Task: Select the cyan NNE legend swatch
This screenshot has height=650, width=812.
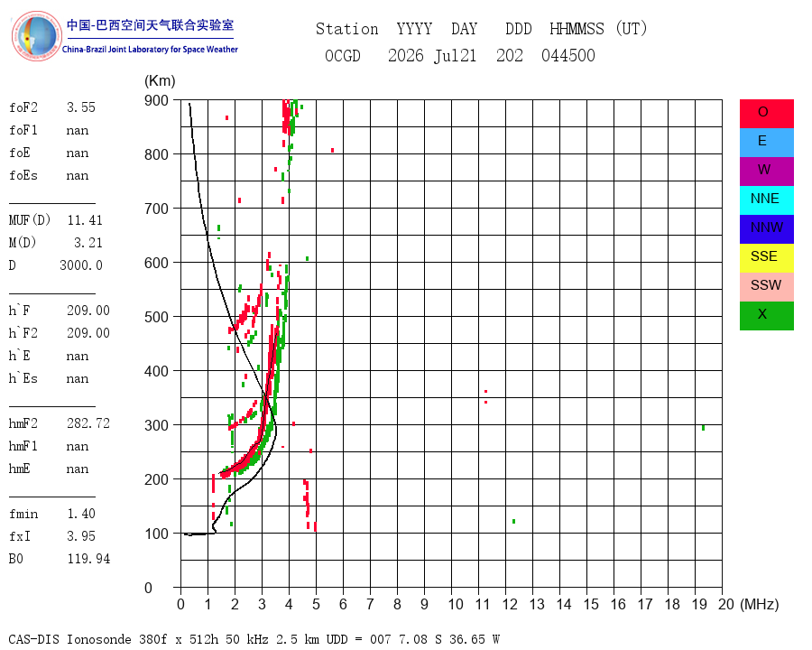Action: (766, 200)
